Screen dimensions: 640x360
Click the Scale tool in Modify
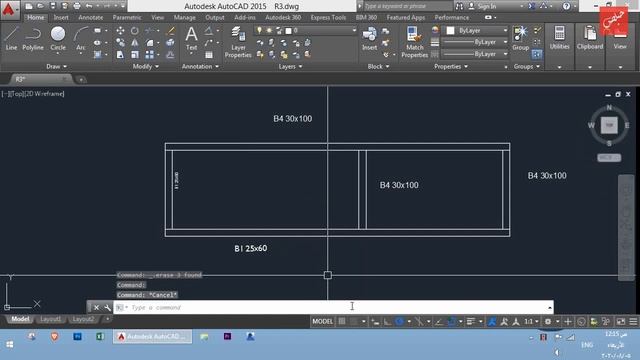click(135, 54)
